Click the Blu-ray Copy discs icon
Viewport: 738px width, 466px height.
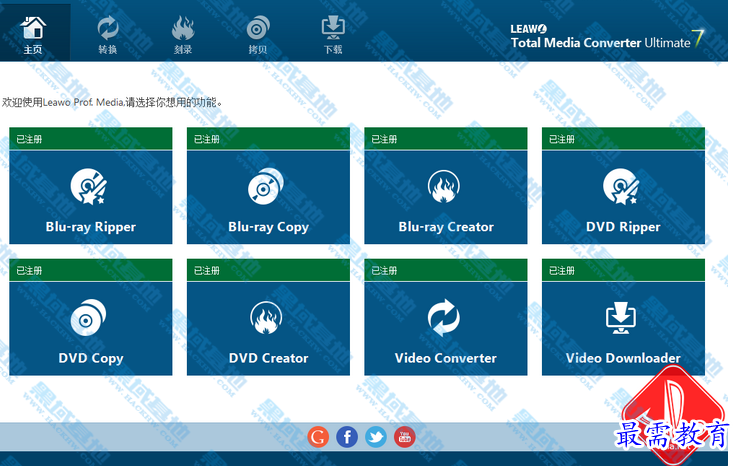point(266,186)
